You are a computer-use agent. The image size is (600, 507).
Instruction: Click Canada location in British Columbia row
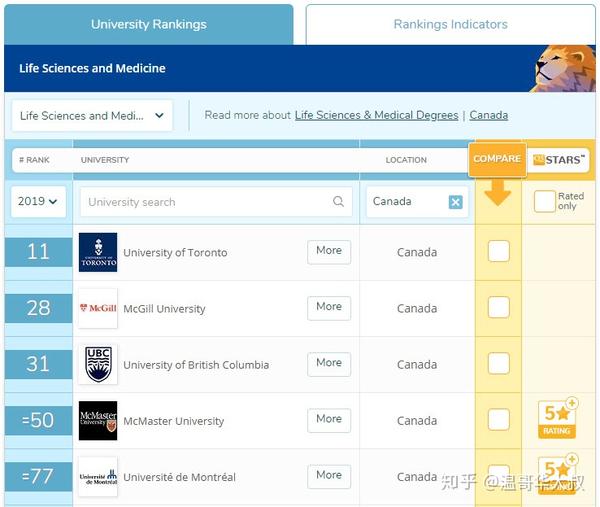[x=417, y=365]
